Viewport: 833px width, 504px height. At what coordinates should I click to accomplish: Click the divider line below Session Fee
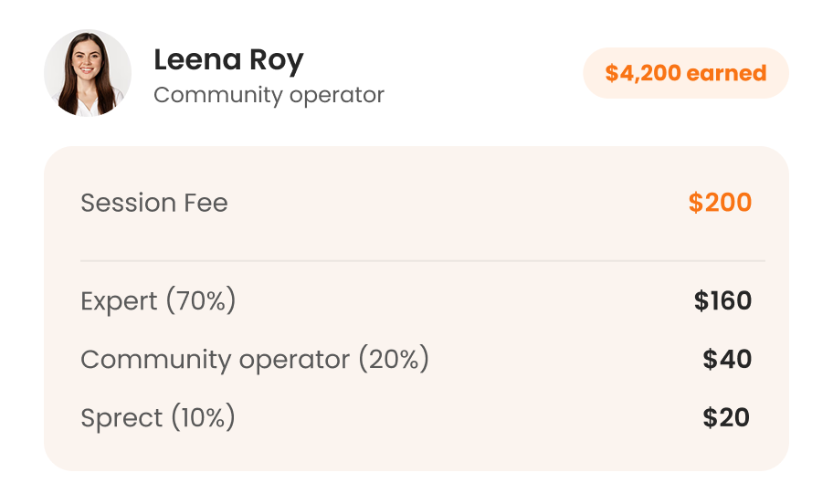coord(422,261)
